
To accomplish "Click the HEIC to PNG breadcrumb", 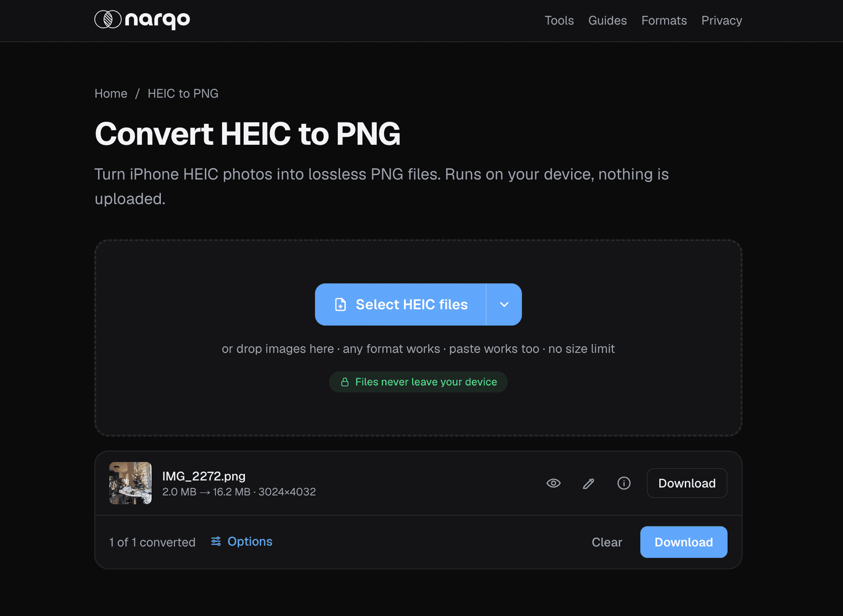I will tap(183, 94).
